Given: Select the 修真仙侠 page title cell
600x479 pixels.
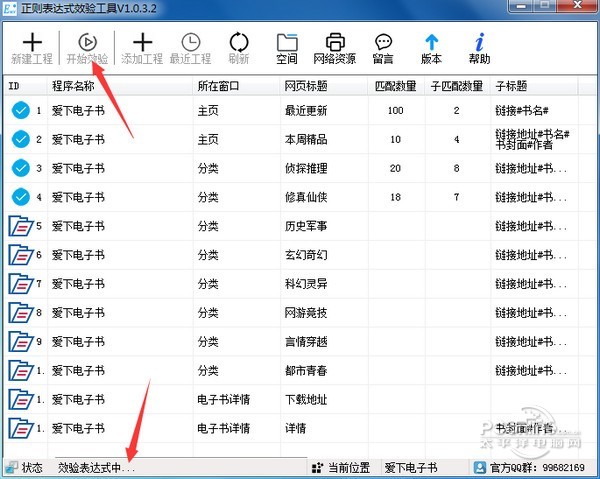Looking at the screenshot, I should [306, 197].
